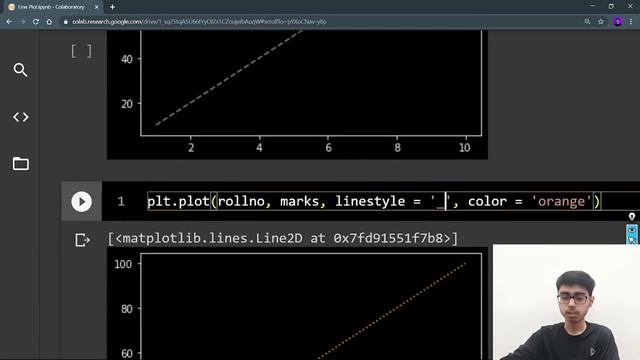Open the code snippets panel
Screen dimensions: 640x360
click(20, 117)
